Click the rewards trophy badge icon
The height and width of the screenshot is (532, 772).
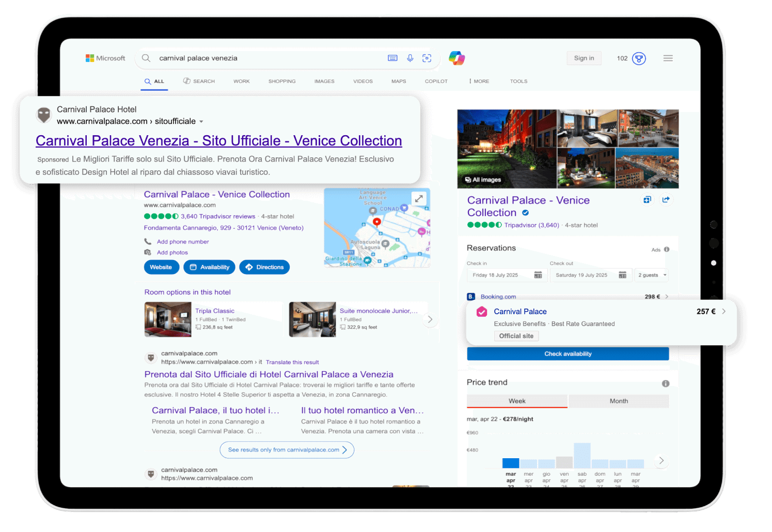(639, 58)
